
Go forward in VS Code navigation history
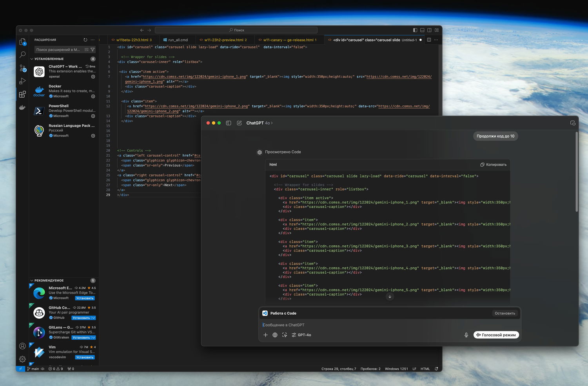[149, 30]
